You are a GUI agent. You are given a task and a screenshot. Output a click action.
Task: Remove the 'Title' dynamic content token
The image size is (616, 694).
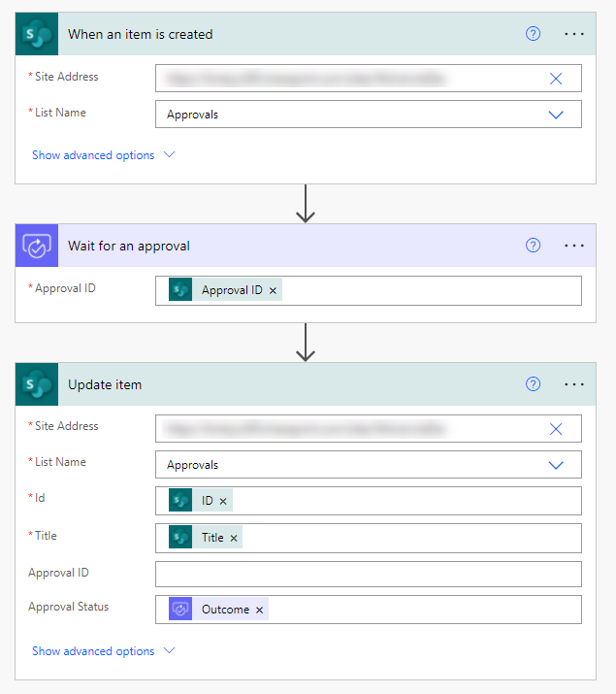coord(234,538)
